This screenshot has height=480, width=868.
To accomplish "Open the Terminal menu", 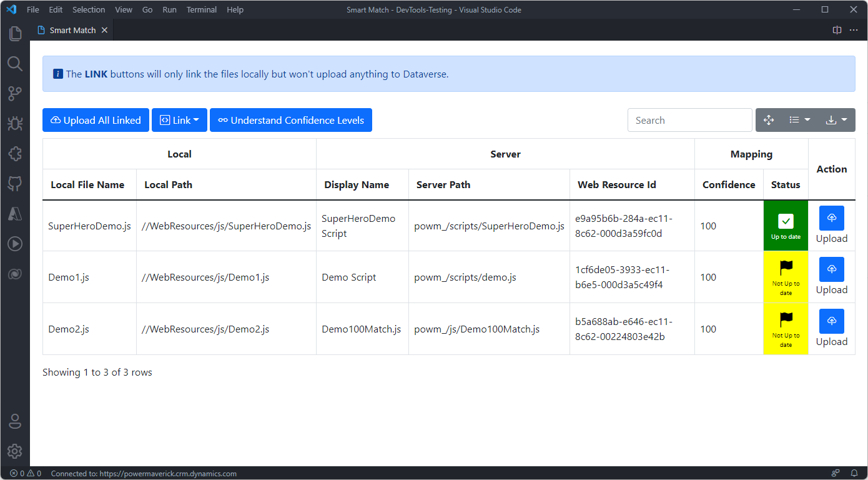I will coord(202,9).
